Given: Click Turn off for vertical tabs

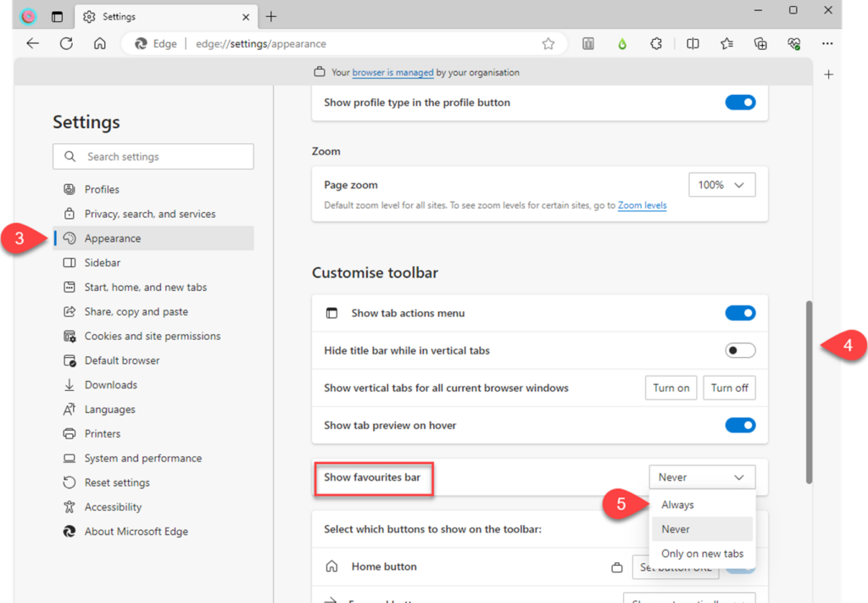Looking at the screenshot, I should [729, 388].
